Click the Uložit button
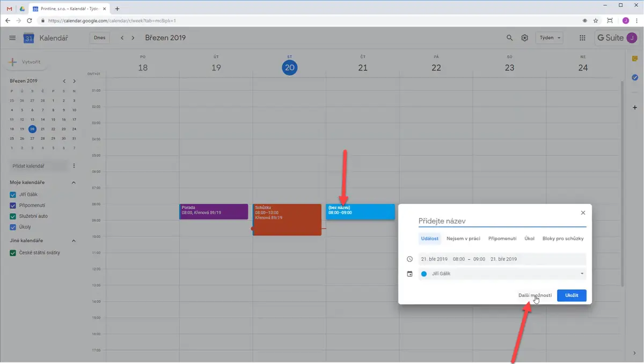Screen dimensions: 644x364 572,295
